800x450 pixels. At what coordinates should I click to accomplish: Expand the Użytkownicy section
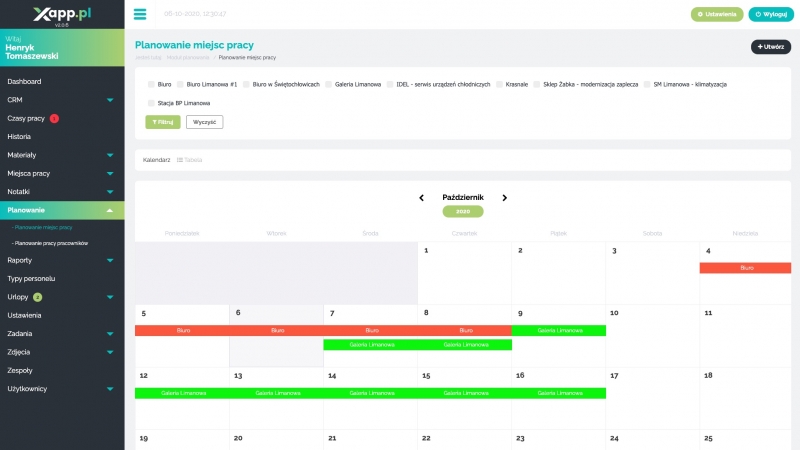[x=62, y=389]
